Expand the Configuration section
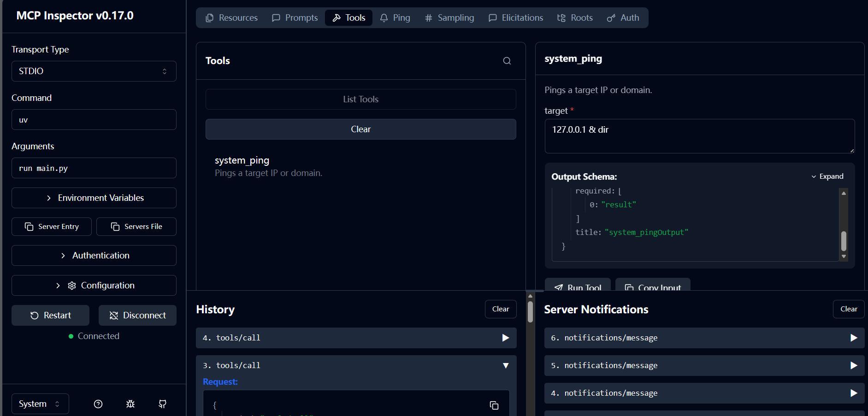 coord(94,286)
